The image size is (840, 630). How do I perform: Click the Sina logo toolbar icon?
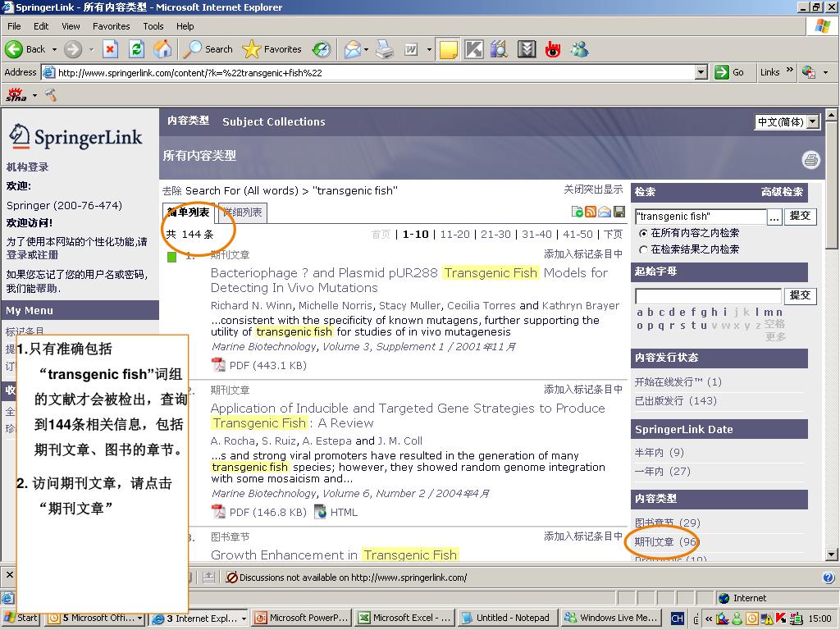tap(16, 95)
